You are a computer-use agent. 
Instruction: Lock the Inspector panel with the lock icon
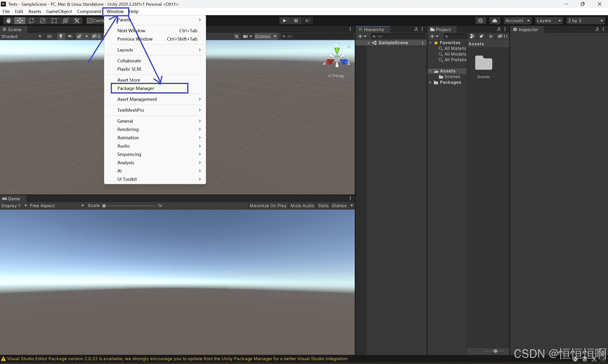point(597,29)
